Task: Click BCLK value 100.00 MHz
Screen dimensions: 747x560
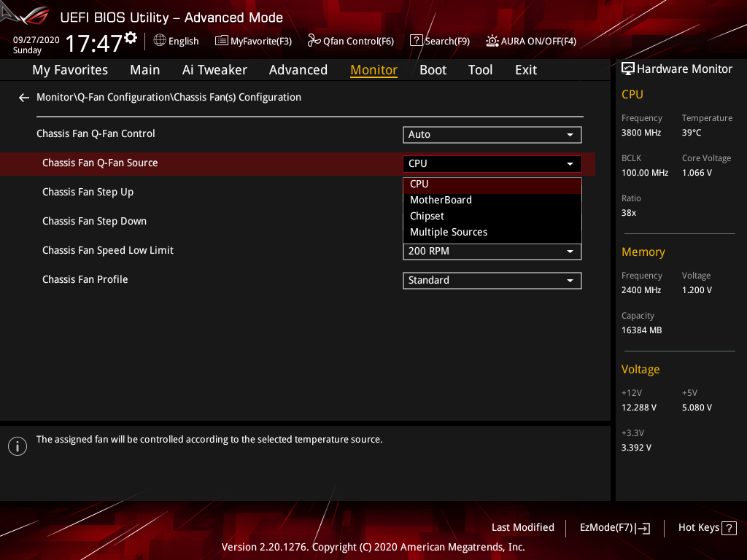Action: 645,173
